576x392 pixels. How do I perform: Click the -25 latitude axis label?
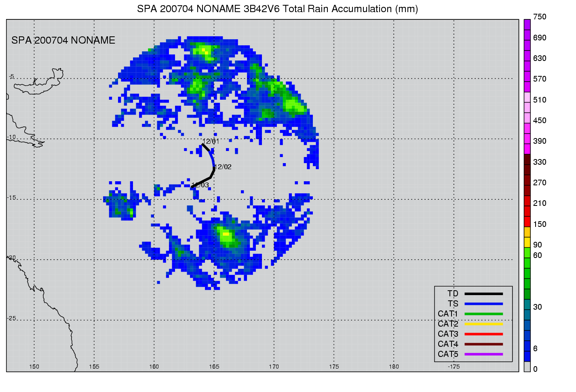tap(11, 318)
